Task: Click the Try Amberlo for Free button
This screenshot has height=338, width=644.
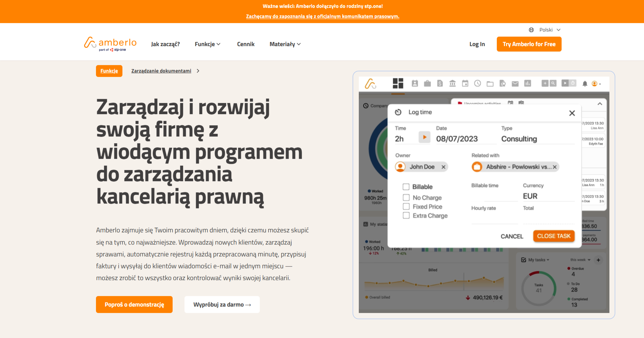Action: click(529, 44)
